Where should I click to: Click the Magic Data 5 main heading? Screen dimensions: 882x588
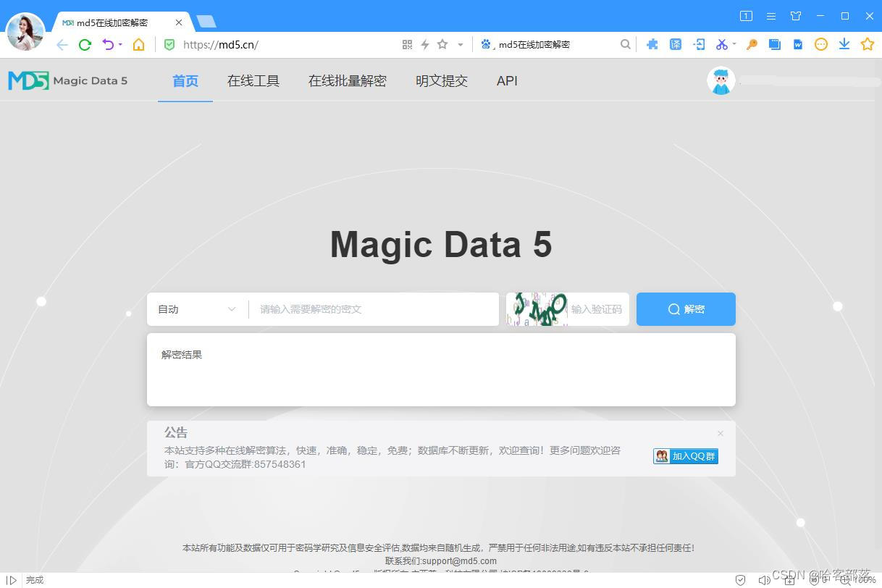pyautogui.click(x=441, y=244)
